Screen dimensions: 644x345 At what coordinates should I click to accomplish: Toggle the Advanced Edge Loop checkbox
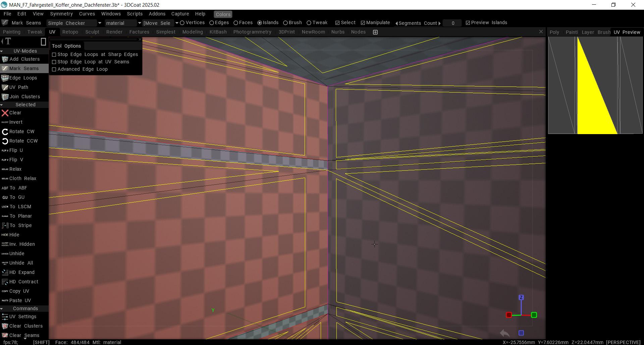tap(54, 69)
